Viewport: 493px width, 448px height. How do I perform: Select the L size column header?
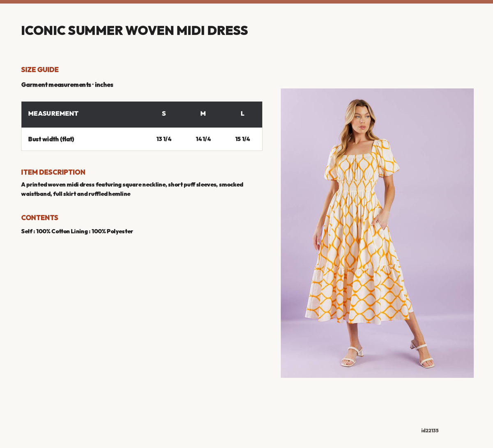click(242, 114)
